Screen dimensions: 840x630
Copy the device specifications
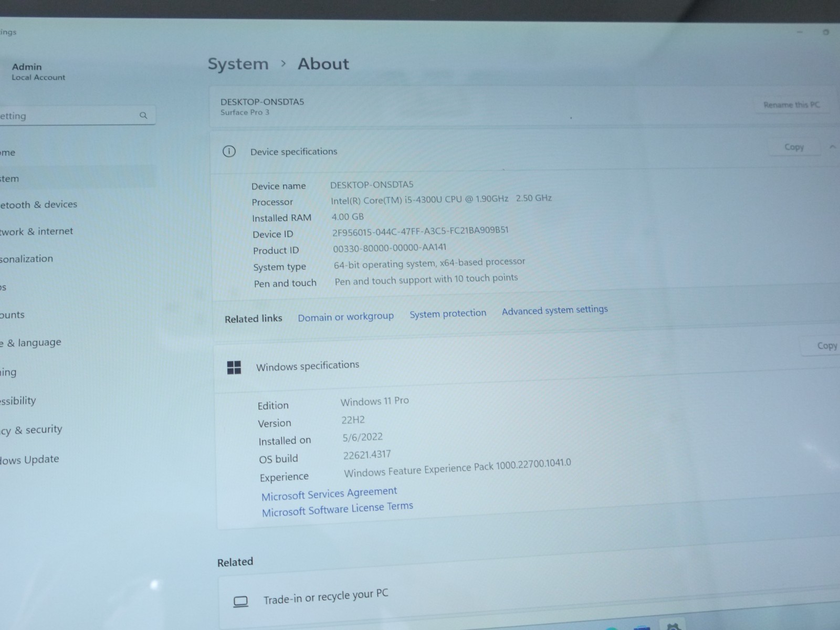tap(794, 147)
